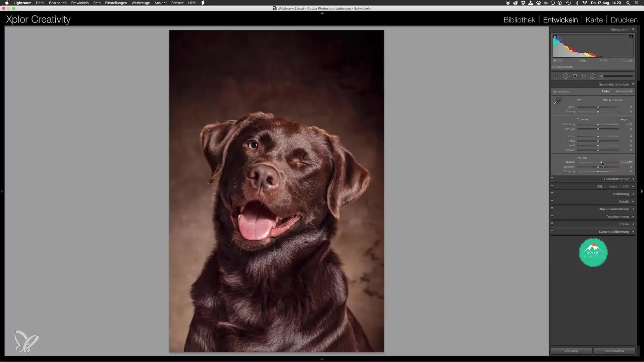Viewport: 644px width, 362px height.
Task: Click the dog photo in preview
Action: point(277,191)
